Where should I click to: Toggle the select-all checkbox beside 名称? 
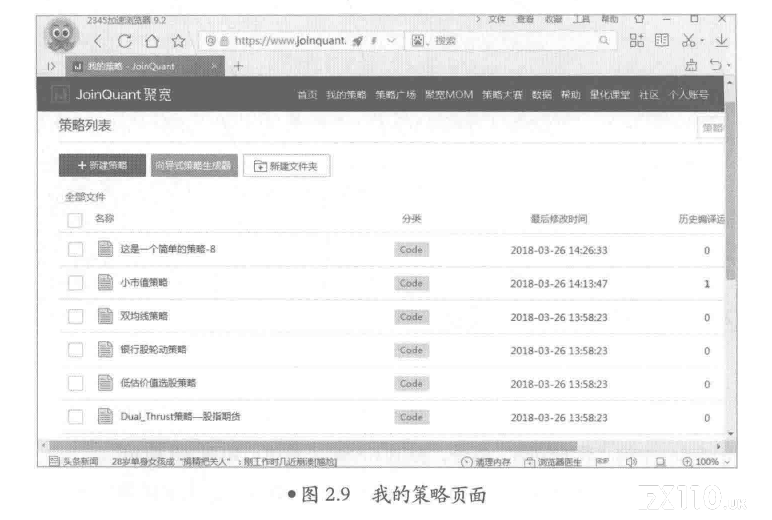[75, 221]
